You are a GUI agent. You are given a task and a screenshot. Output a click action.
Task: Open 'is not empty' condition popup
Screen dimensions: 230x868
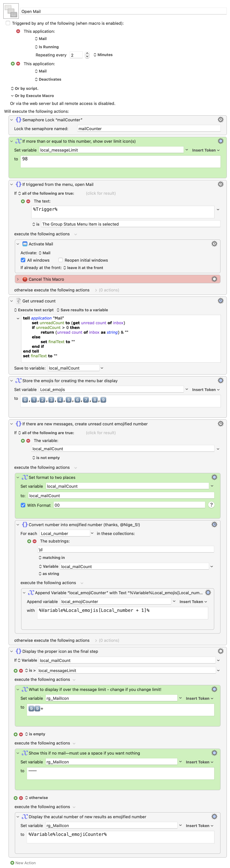click(46, 458)
